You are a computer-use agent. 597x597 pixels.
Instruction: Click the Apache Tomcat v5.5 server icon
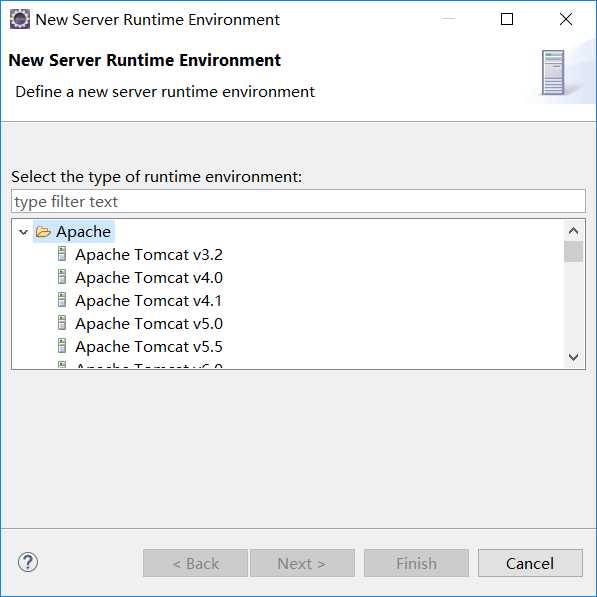point(62,346)
